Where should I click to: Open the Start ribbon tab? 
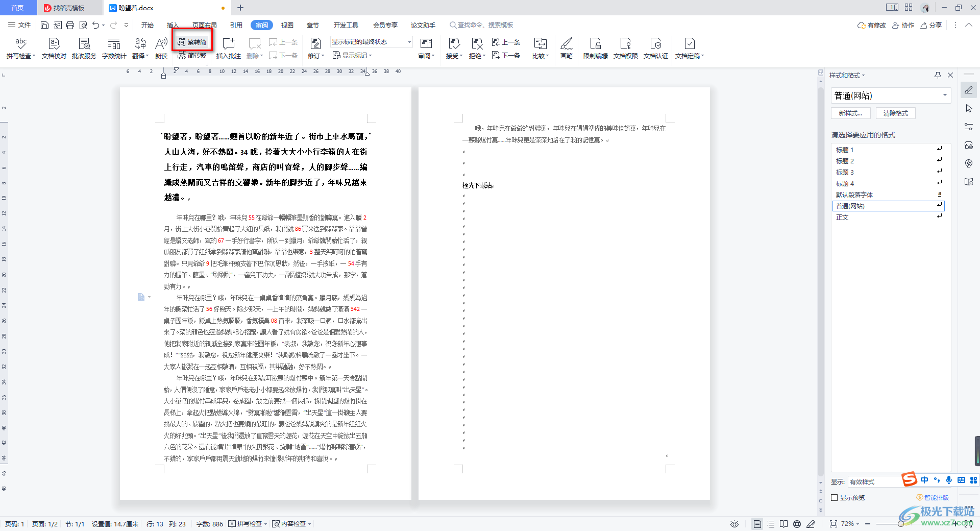[148, 25]
